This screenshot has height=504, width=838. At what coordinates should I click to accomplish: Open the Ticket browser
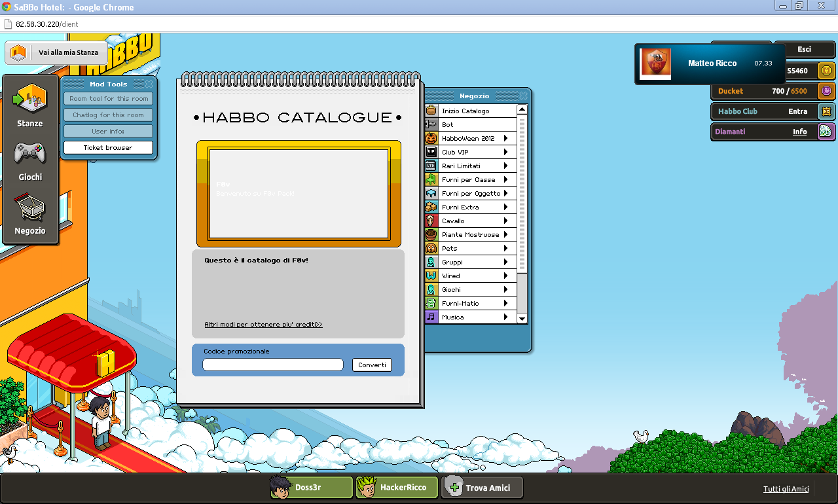click(108, 147)
